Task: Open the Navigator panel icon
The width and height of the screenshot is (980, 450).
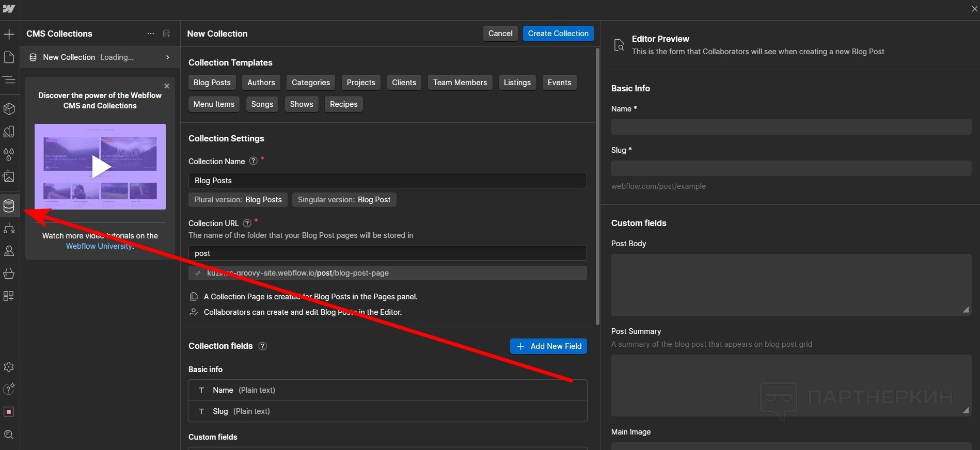Action: 9,80
